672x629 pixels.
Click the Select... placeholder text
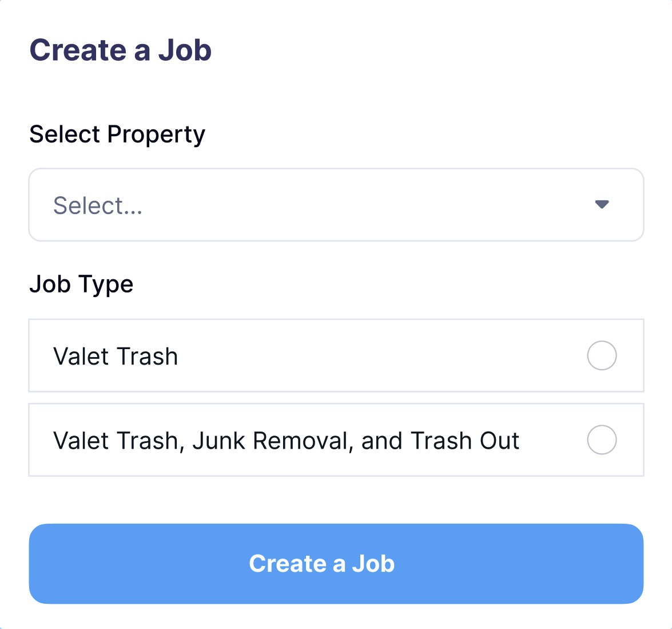click(98, 205)
